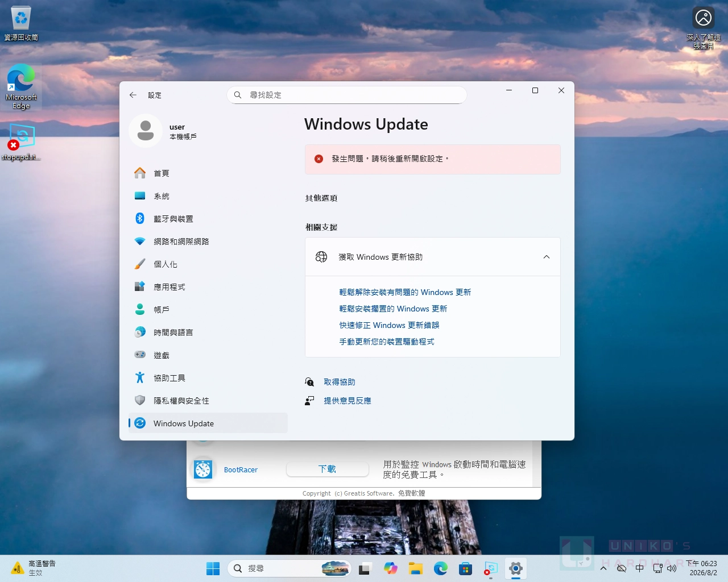Collapse the 獲取 Windows 更新協助 section
Viewport: 728px width, 582px height.
[547, 257]
